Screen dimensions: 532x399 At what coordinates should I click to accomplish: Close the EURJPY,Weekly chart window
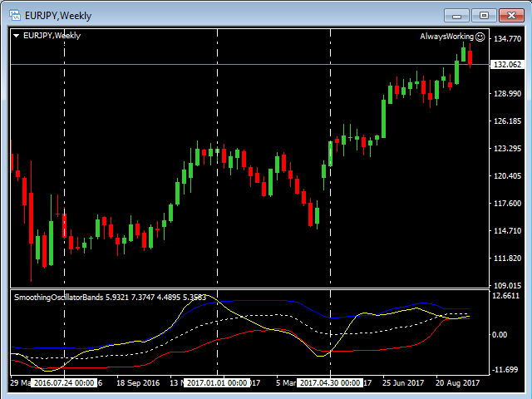pos(510,15)
